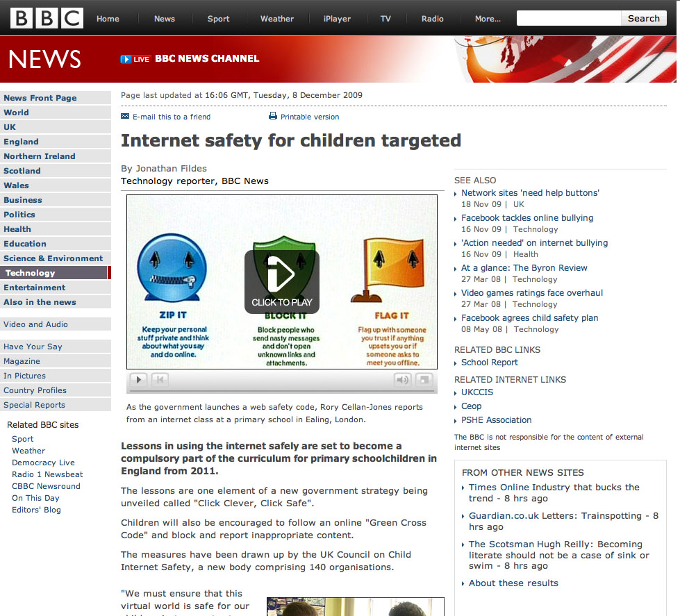
Task: Click the email envelope icon
Action: click(x=125, y=117)
